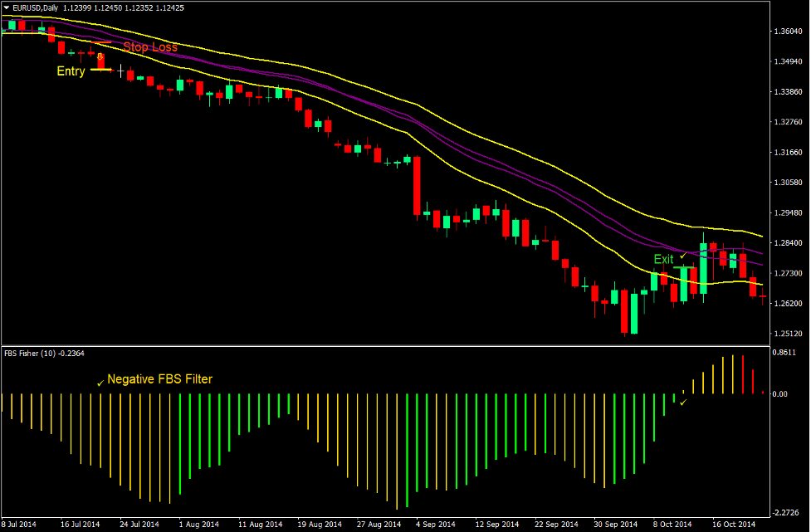Click the crosshair marker near the Entry level

[x=120, y=71]
